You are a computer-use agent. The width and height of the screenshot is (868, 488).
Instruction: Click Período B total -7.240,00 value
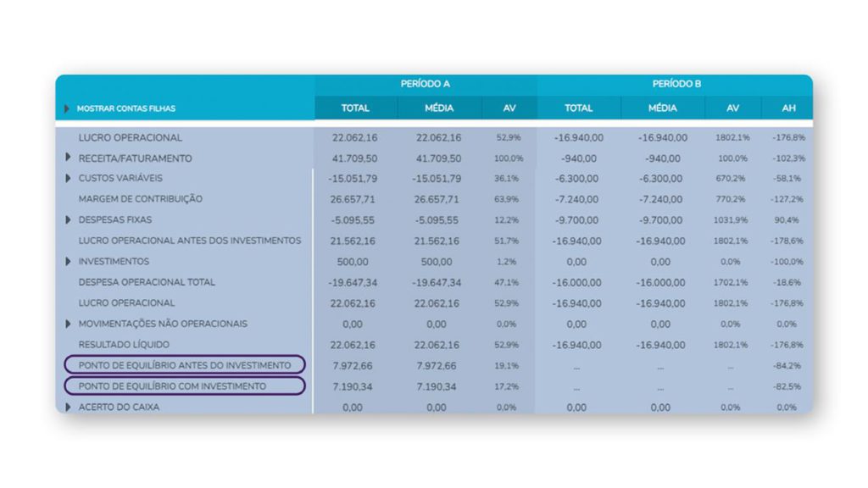point(576,199)
